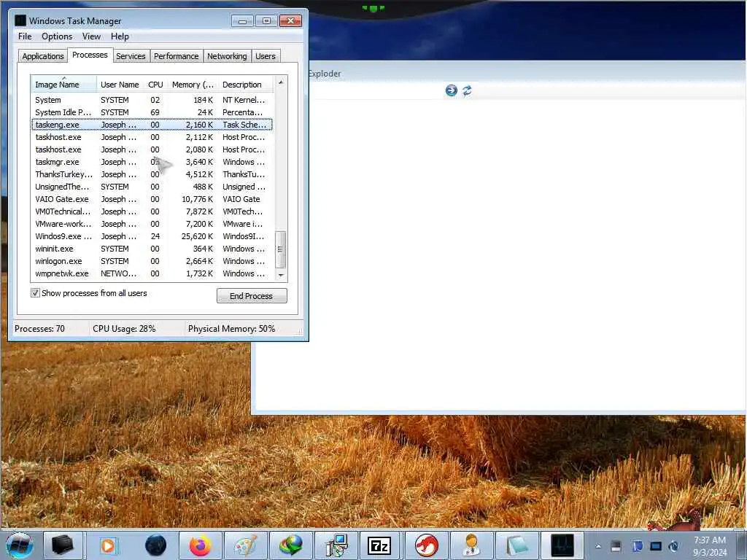Open the doctor figure taskbar icon

pos(471,545)
